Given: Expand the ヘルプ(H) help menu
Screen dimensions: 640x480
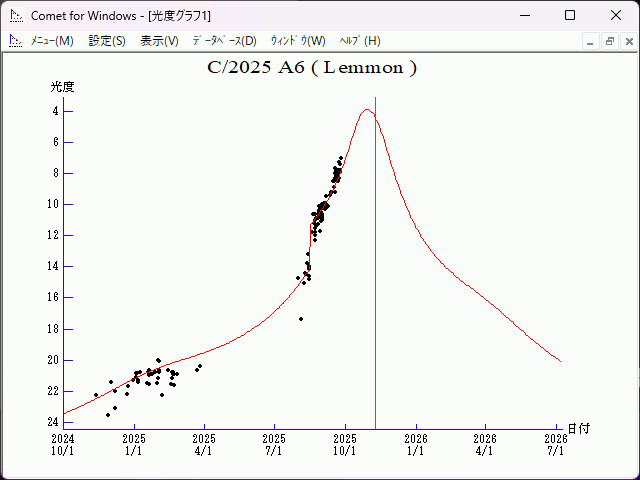Looking at the screenshot, I should coord(360,41).
